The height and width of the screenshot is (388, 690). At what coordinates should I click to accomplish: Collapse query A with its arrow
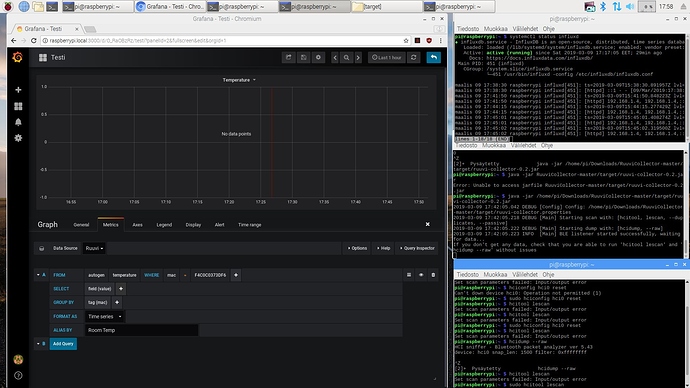point(38,275)
